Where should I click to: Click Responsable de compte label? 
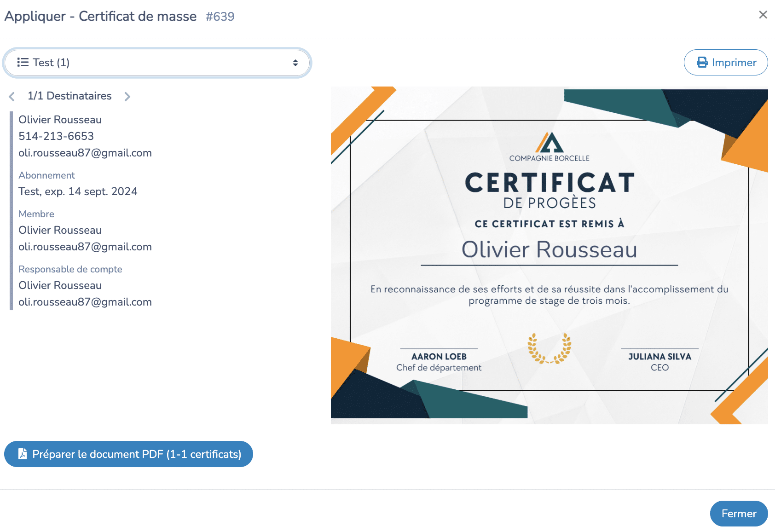70,269
